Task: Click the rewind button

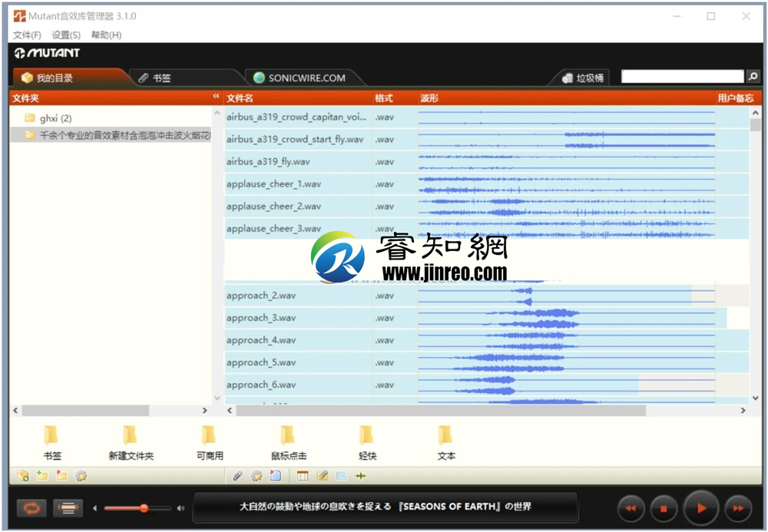Action: [631, 508]
